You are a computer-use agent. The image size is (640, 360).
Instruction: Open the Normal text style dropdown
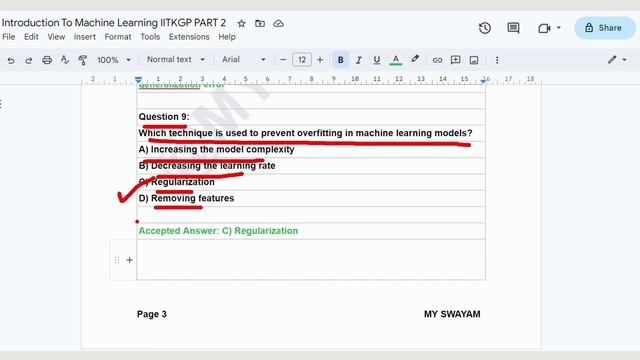(176, 60)
